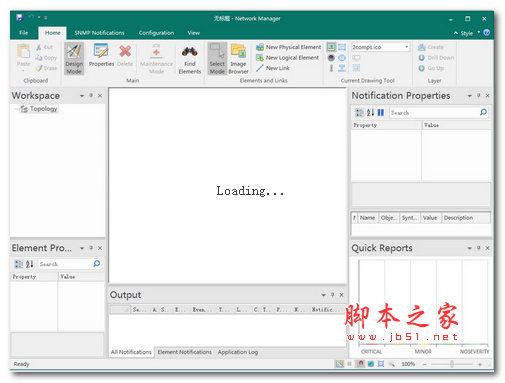505x383 pixels.
Task: Switch to Application Log tab
Action: 238,352
